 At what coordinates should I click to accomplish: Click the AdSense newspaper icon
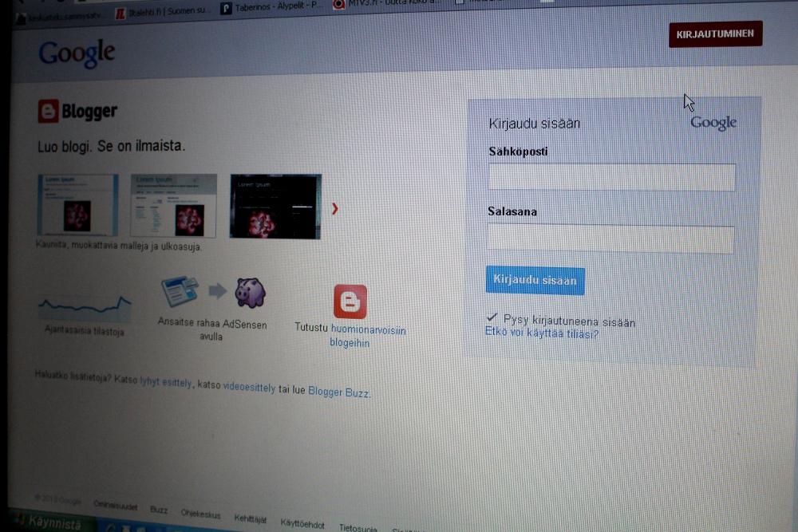point(180,291)
